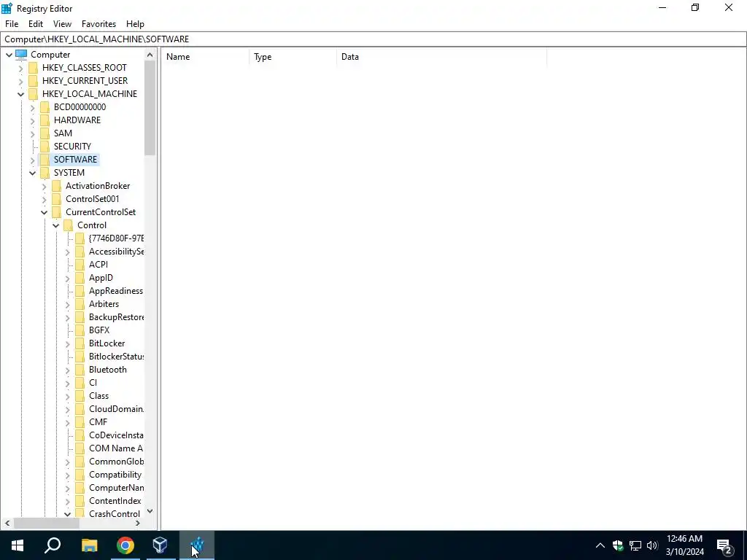Collapse the SYSTEM key arrow

tap(32, 173)
